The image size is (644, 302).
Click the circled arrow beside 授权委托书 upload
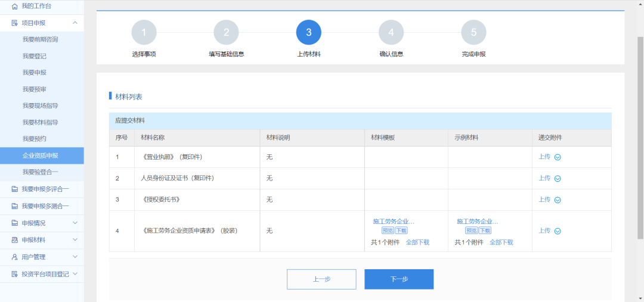558,200
